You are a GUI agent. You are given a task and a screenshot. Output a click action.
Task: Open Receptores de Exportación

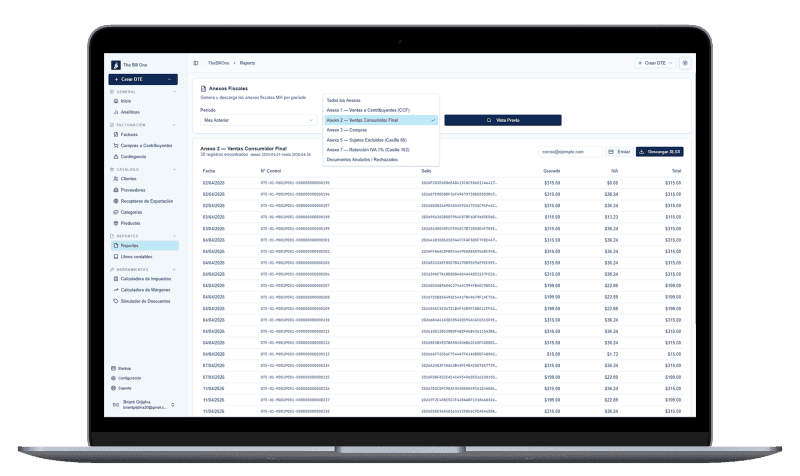tap(145, 202)
